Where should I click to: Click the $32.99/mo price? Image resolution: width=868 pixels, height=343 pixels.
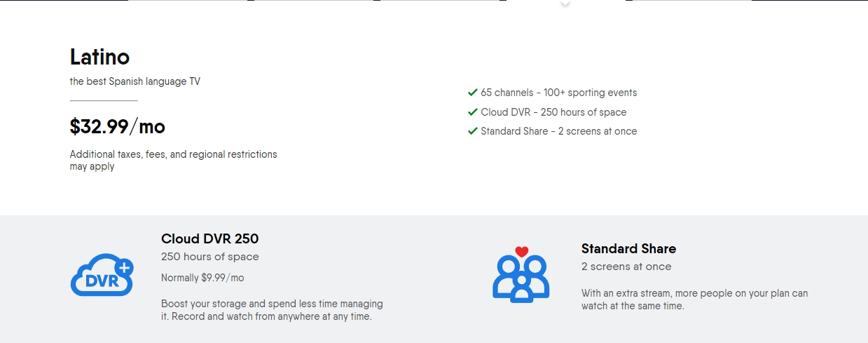tap(118, 126)
